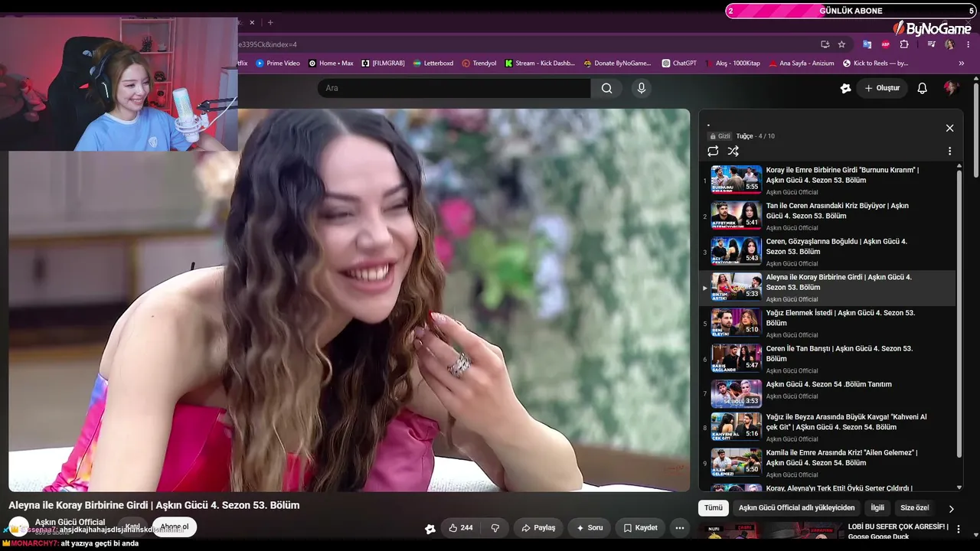Viewport: 980px width, 551px height.
Task: Toggle loop playlist icon
Action: pyautogui.click(x=713, y=151)
